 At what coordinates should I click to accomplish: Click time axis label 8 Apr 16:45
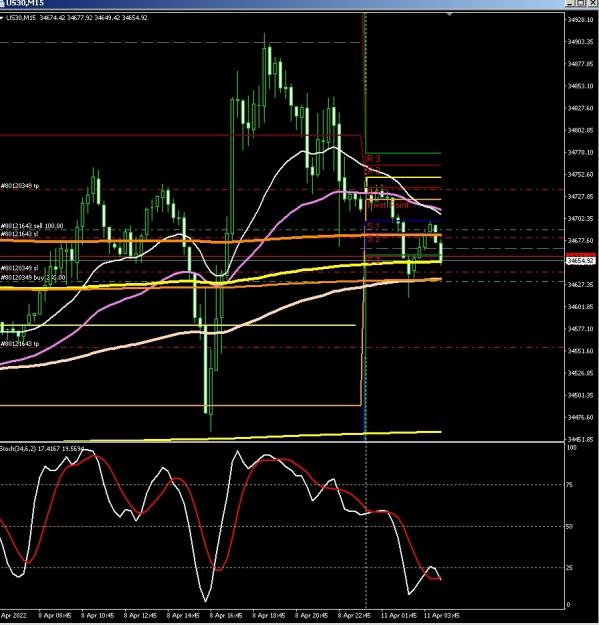[226, 615]
